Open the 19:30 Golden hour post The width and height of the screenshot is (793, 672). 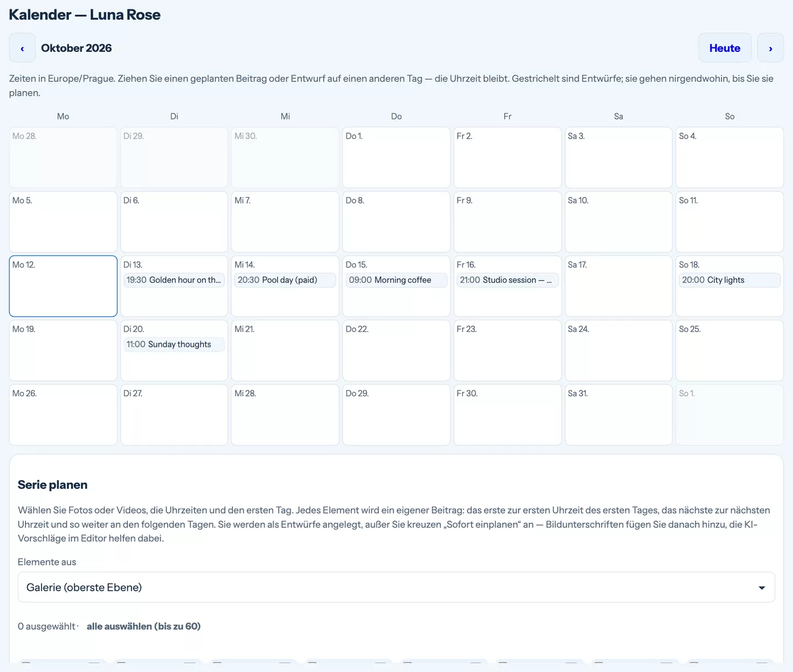[174, 280]
